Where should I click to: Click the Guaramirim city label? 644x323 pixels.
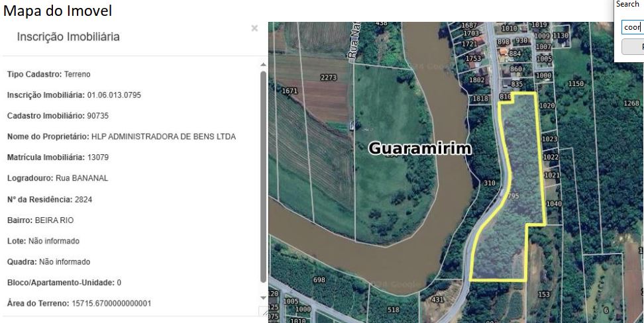click(x=420, y=148)
